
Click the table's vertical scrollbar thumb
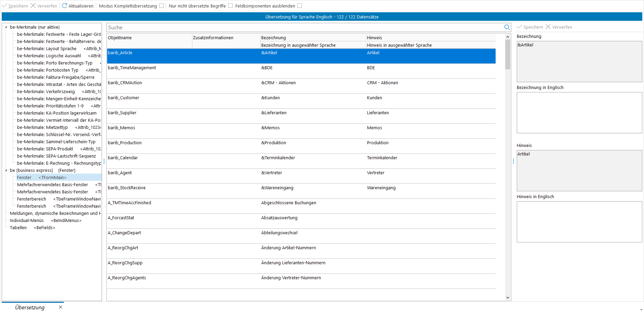point(508,55)
